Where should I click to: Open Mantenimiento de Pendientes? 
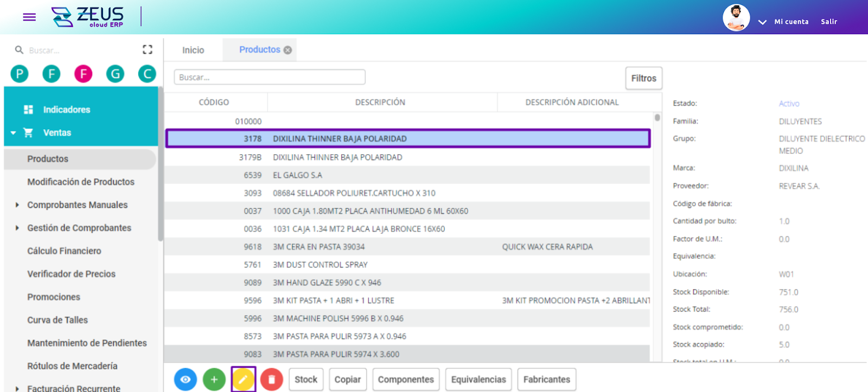coord(87,343)
